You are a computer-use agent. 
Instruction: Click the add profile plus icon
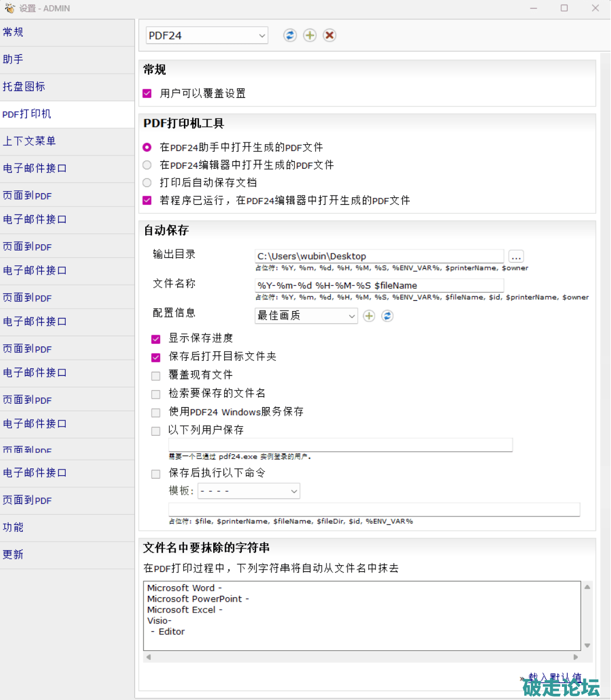point(369,316)
